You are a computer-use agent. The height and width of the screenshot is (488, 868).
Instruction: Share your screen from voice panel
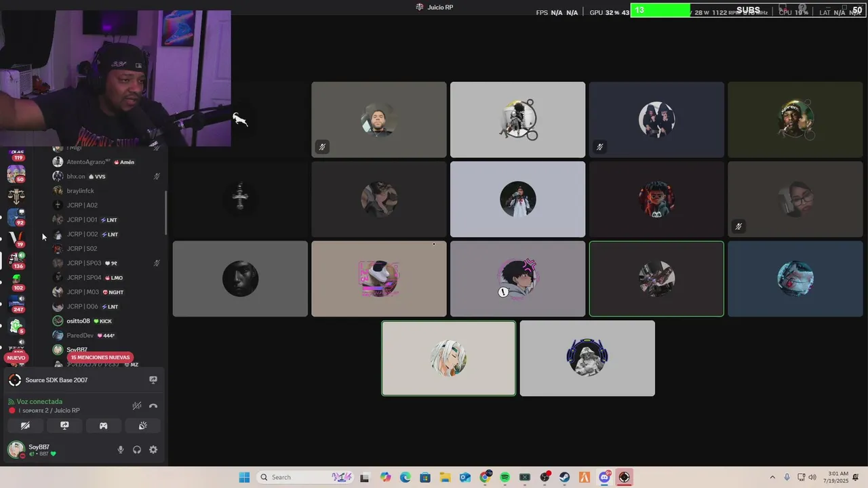[x=64, y=426]
